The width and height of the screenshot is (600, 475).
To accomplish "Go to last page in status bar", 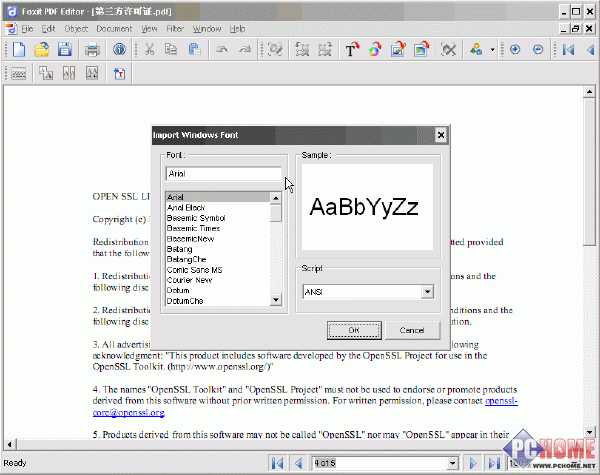I will [494, 464].
